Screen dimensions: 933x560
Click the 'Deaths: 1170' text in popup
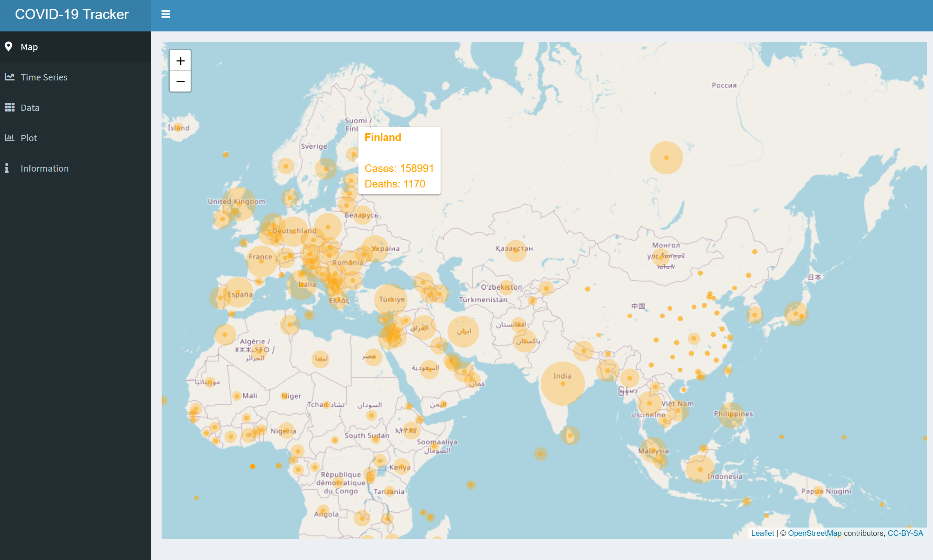[395, 184]
